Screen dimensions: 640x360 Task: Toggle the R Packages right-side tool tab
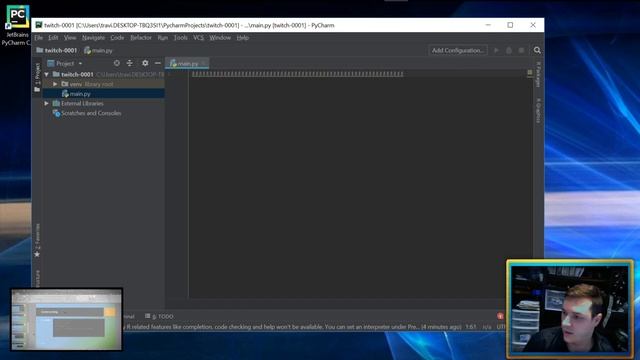point(538,74)
